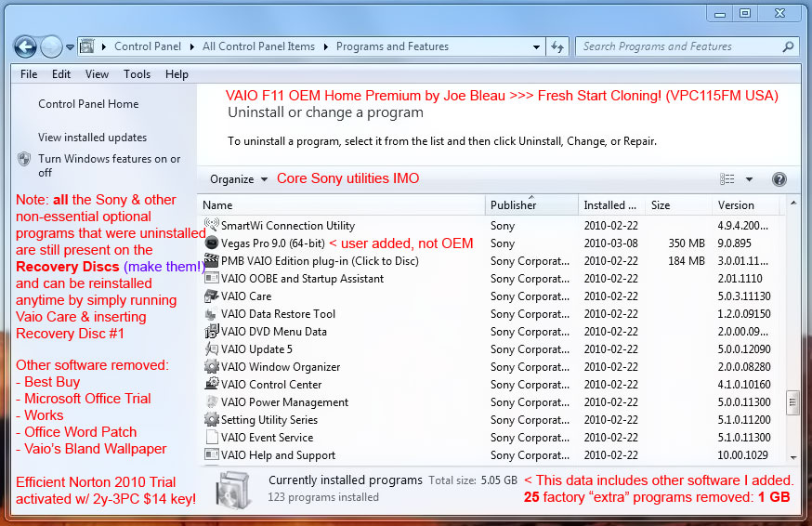Select VAIO Control Center icon
The width and height of the screenshot is (812, 526).
211,384
